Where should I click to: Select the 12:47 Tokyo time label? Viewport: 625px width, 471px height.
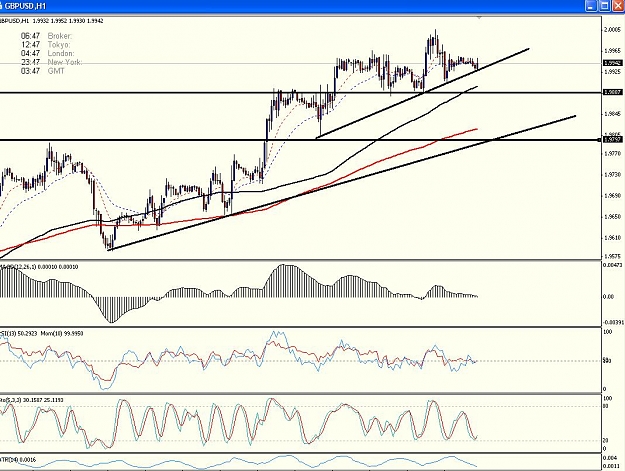45,45
